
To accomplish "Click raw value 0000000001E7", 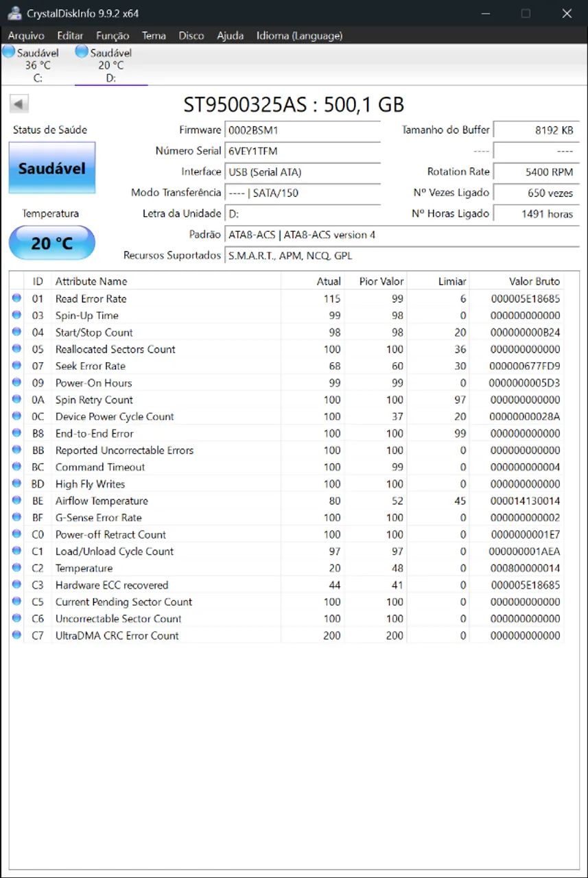I will pyautogui.click(x=526, y=534).
